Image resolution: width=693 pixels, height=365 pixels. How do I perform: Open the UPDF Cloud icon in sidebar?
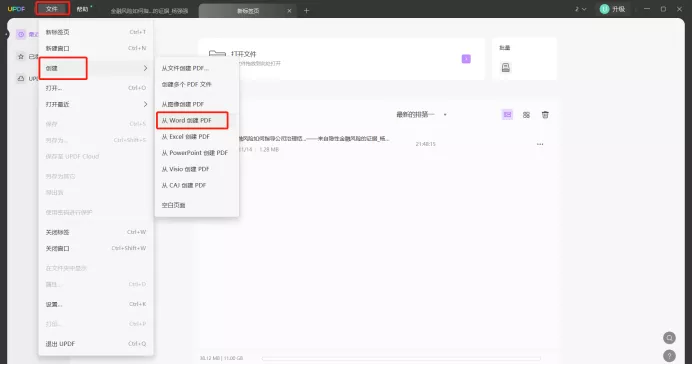click(21, 79)
